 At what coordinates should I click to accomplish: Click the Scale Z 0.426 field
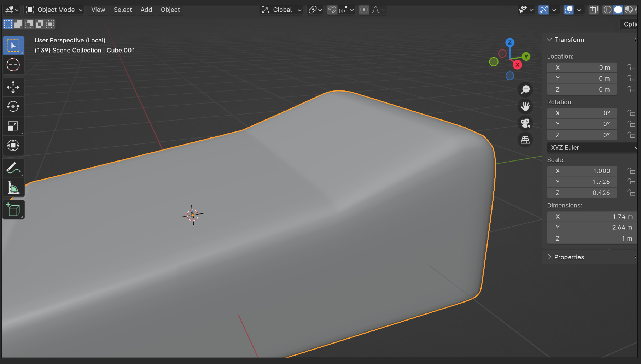point(582,193)
